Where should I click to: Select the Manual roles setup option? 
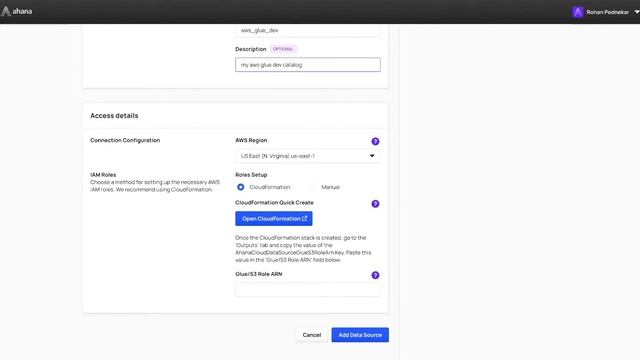click(x=312, y=187)
